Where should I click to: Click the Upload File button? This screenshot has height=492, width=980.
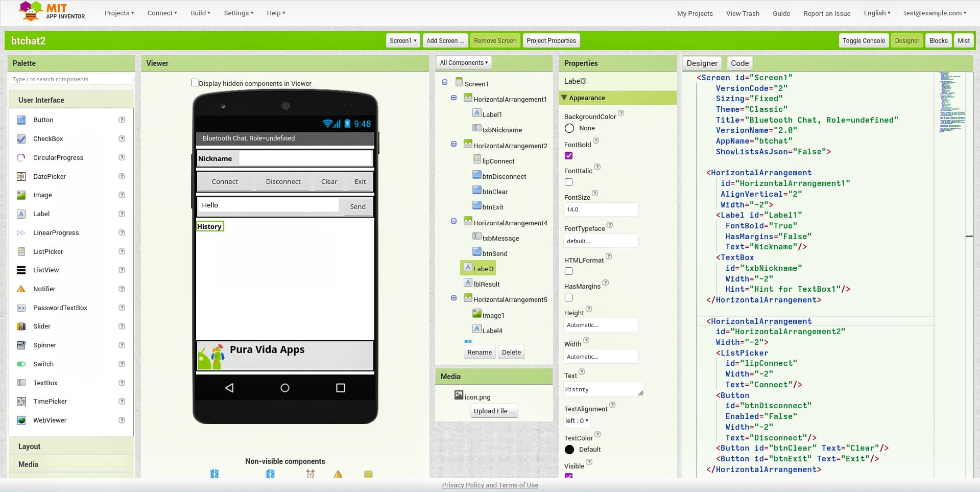pos(493,411)
